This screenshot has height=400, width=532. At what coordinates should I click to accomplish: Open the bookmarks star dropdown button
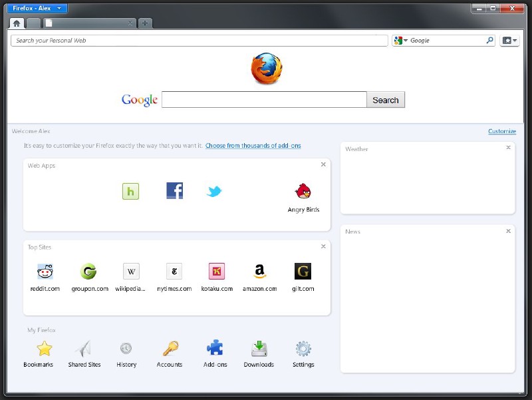pyautogui.click(x=509, y=41)
